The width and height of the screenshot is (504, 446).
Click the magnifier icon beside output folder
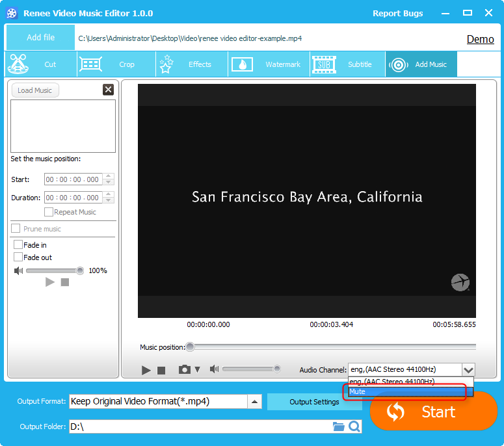tap(354, 426)
